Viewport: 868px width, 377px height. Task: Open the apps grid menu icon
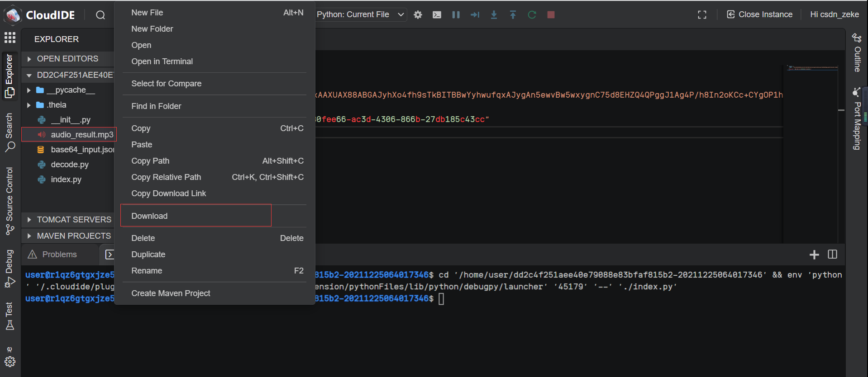(x=10, y=38)
